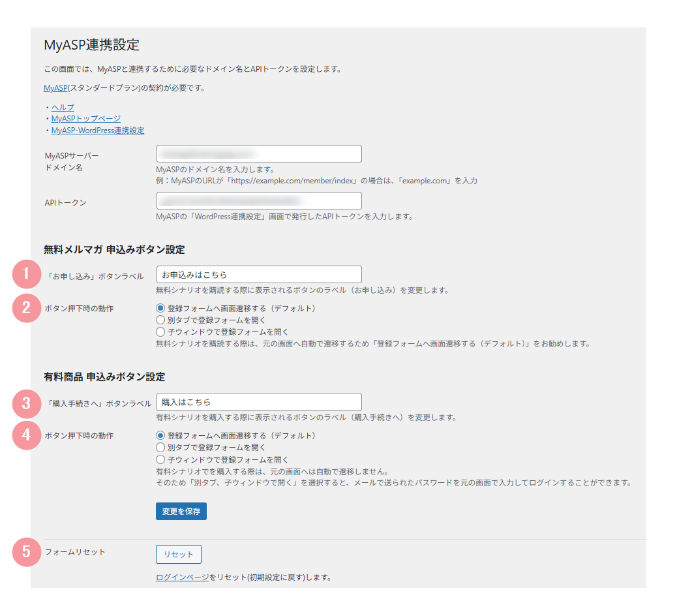Click the 変更を保存 button
The image size is (677, 616).
[x=181, y=512]
